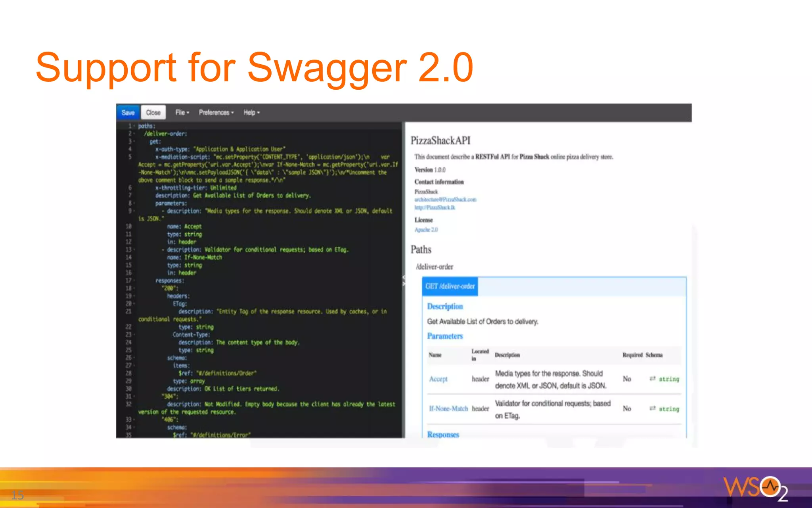Click the Close button in editor toolbar
This screenshot has height=508, width=812.
click(153, 113)
